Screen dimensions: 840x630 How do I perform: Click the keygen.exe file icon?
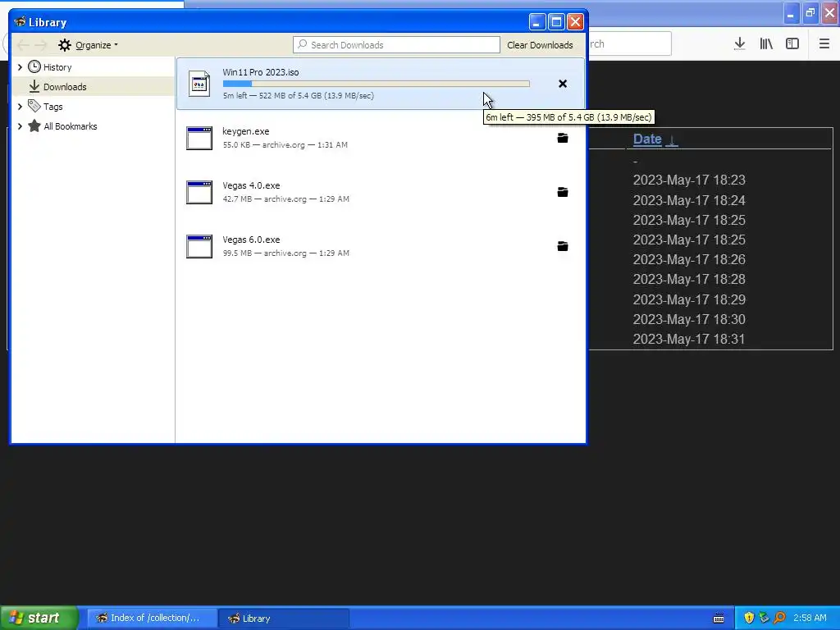199,138
